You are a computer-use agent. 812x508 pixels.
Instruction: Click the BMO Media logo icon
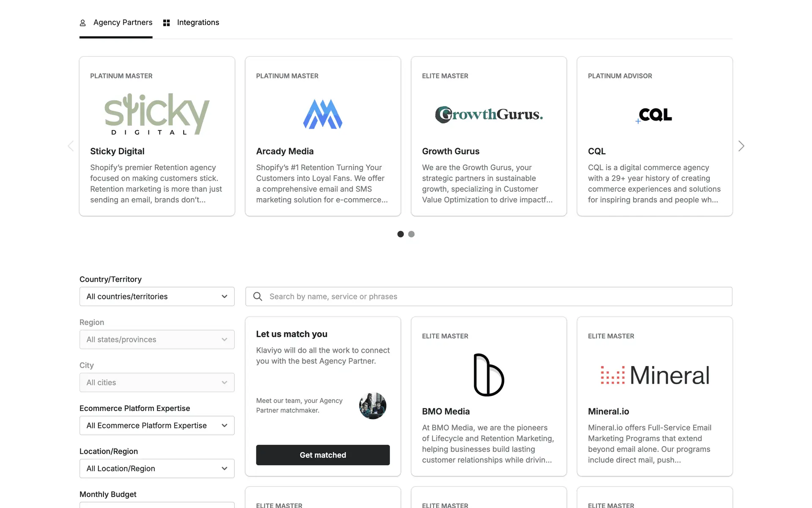pyautogui.click(x=488, y=375)
